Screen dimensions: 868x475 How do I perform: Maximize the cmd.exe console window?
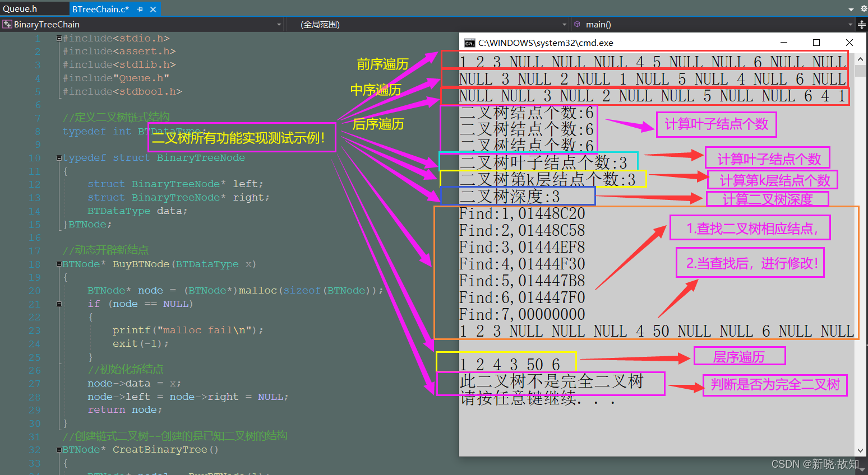[816, 43]
